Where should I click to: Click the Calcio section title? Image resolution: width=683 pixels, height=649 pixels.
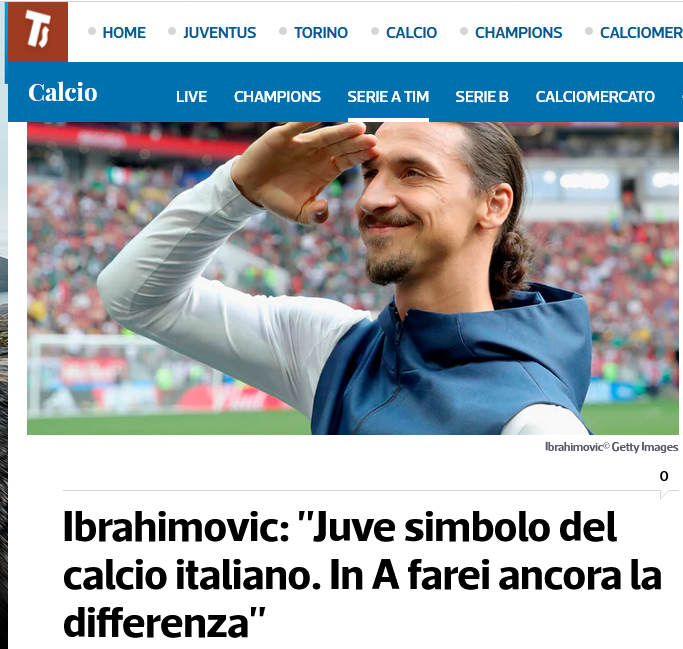pos(63,92)
